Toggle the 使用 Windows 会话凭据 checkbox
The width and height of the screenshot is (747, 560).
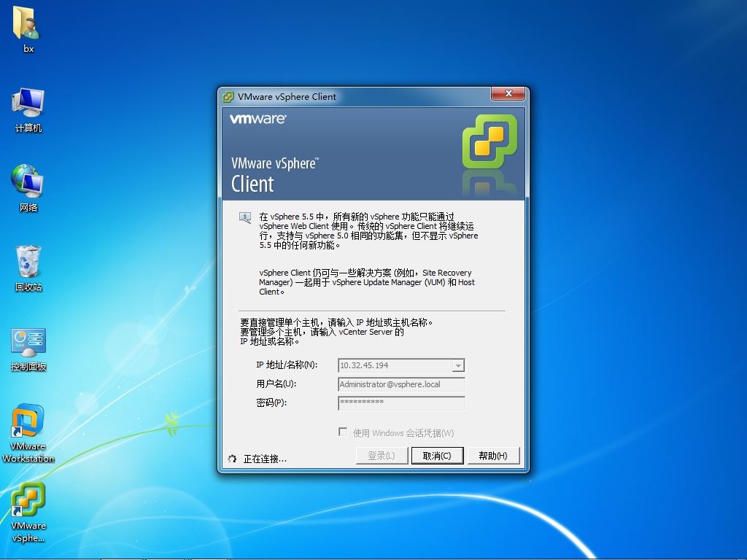pos(343,432)
